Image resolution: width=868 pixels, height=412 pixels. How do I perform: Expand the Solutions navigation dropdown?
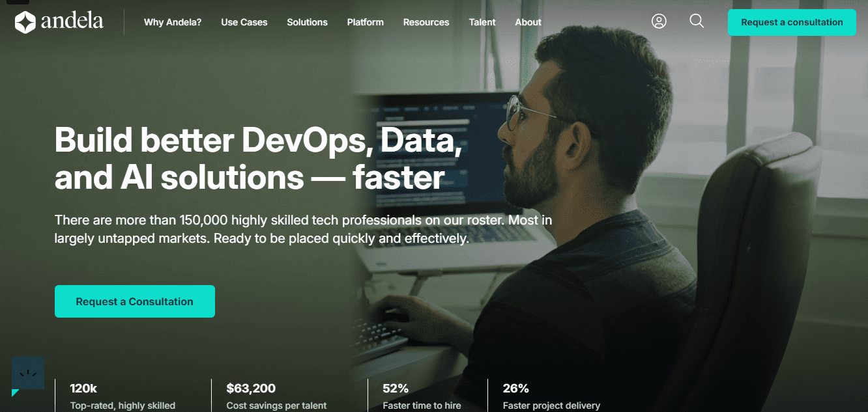[307, 22]
